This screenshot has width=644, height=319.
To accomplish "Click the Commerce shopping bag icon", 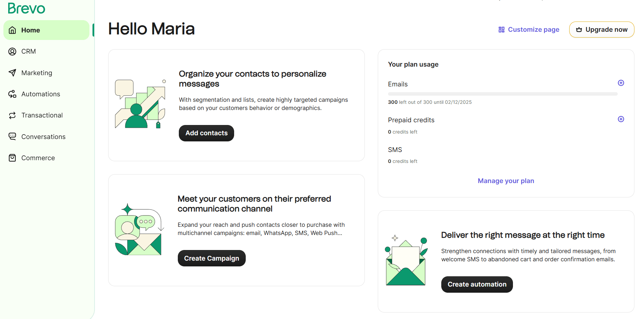I will [12, 158].
